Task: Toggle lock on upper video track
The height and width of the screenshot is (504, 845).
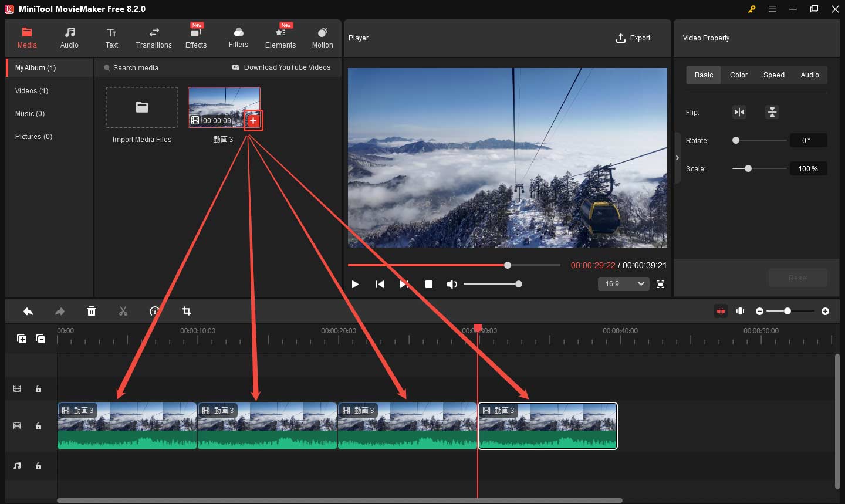Action: click(x=38, y=388)
